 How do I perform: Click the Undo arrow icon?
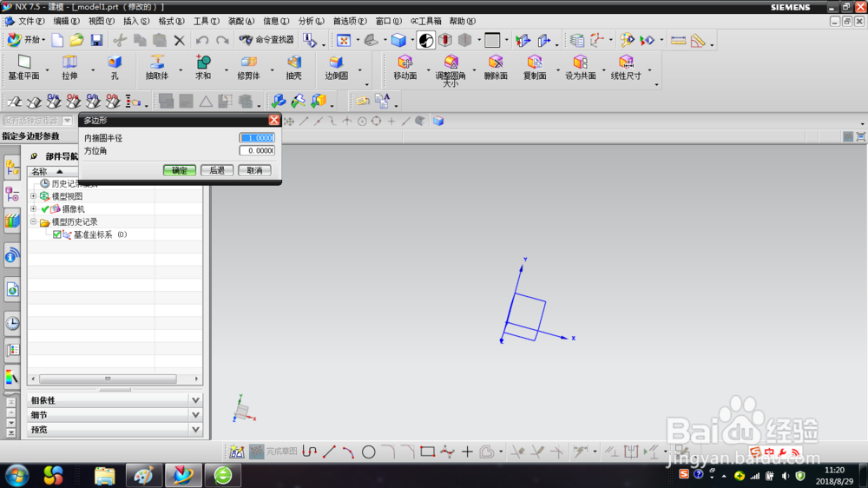(x=202, y=40)
